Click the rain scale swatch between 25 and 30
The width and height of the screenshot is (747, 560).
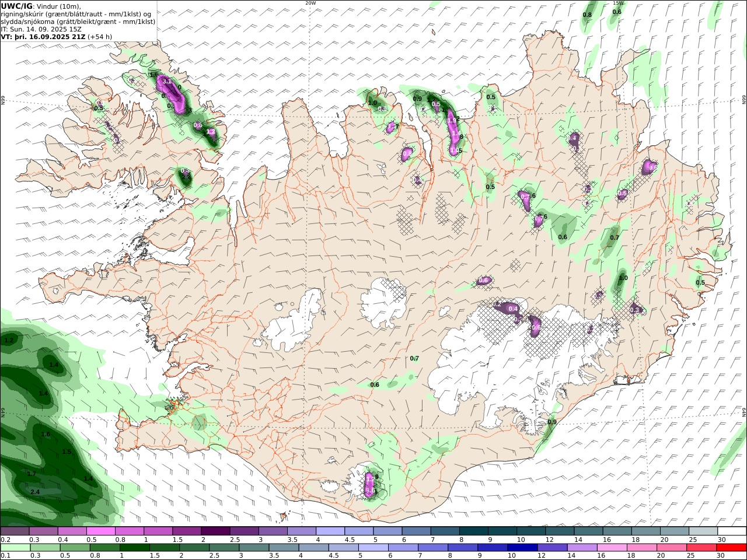[701, 547]
